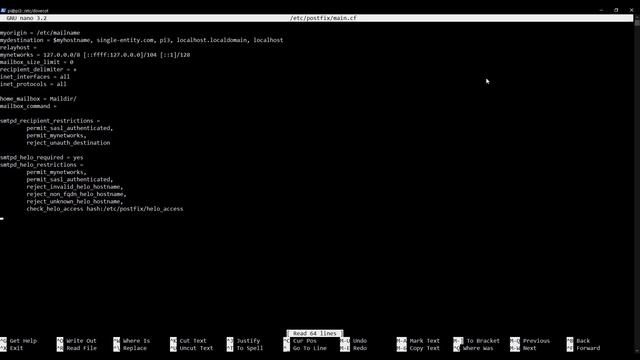The width and height of the screenshot is (640, 360).
Task: Click the PuTTY icon in the title bar
Action: (3, 10)
